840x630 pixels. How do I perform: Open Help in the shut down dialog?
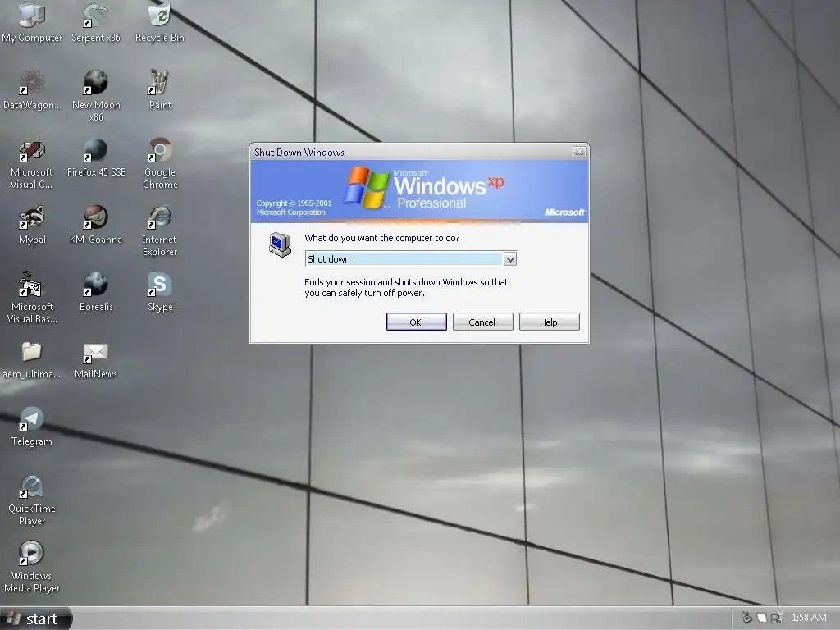click(x=549, y=322)
